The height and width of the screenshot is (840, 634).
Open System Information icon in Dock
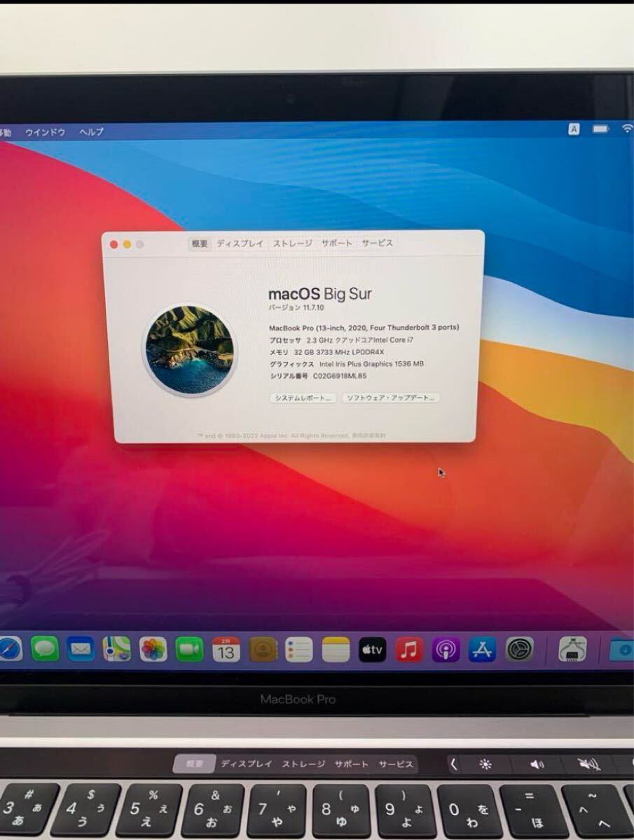(x=573, y=650)
